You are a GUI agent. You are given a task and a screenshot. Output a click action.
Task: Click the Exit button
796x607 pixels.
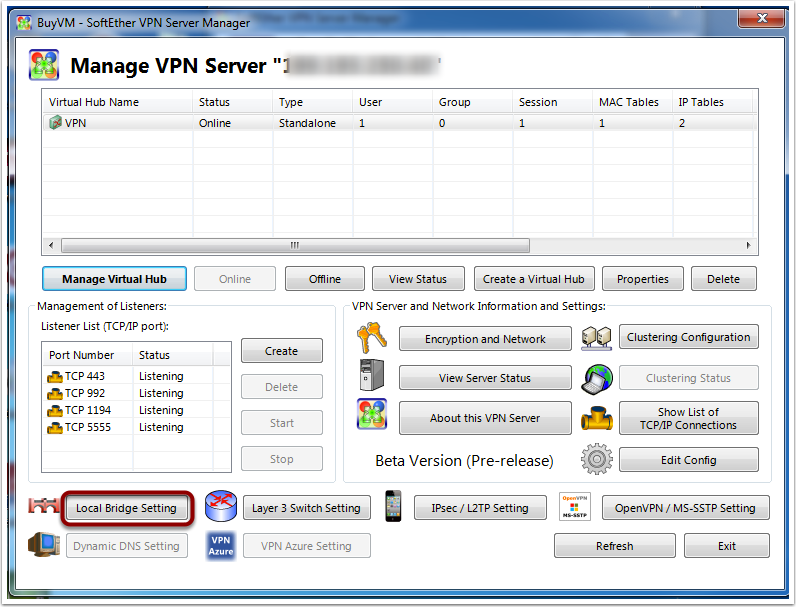pyautogui.click(x=726, y=546)
